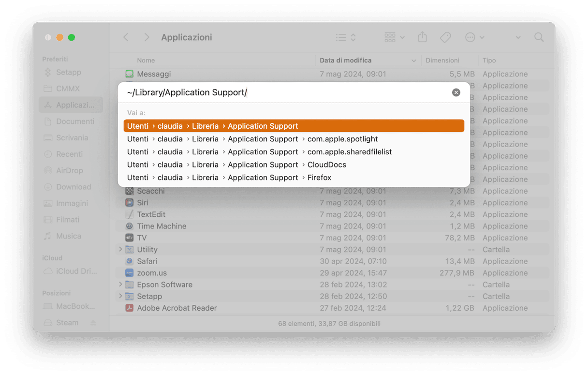588x375 pixels.
Task: Open Setapp in the sidebar
Action: point(71,72)
